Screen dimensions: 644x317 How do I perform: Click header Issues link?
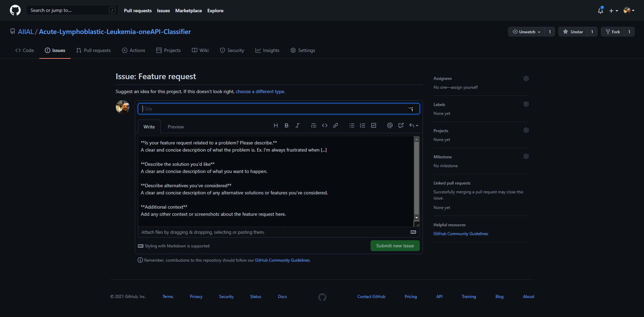coord(163,11)
